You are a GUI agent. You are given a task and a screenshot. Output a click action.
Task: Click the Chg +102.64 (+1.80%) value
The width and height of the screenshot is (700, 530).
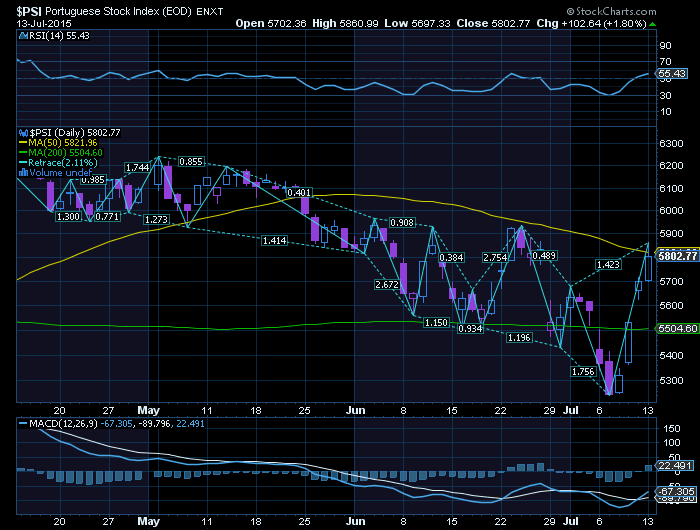591,23
